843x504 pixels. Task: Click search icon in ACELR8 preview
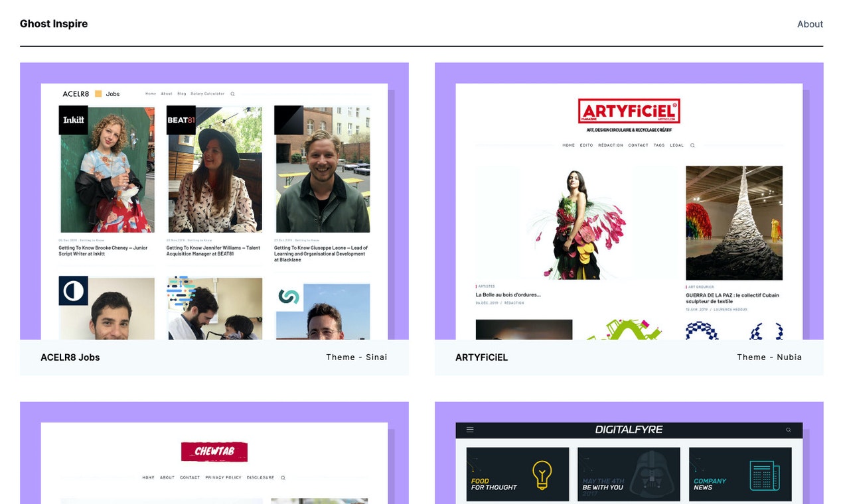coord(232,94)
